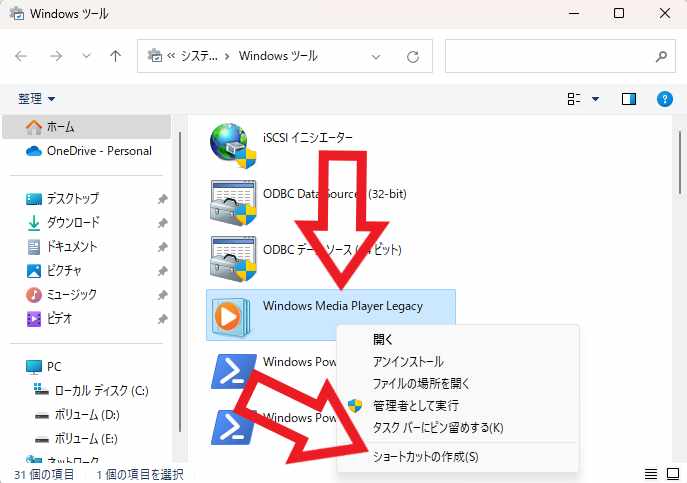Click the Forward navigation arrow

point(56,56)
